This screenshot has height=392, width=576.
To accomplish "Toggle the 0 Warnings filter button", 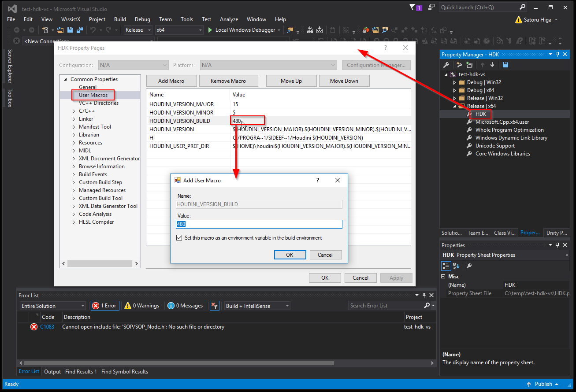I will 141,306.
